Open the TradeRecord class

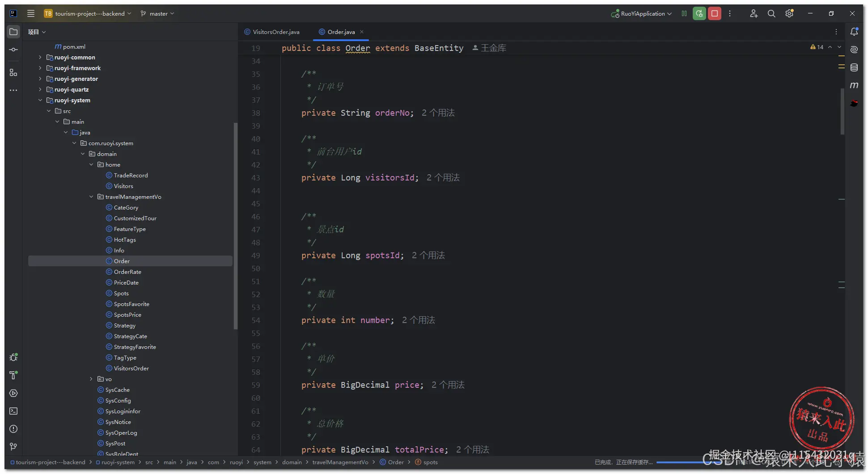coord(127,175)
